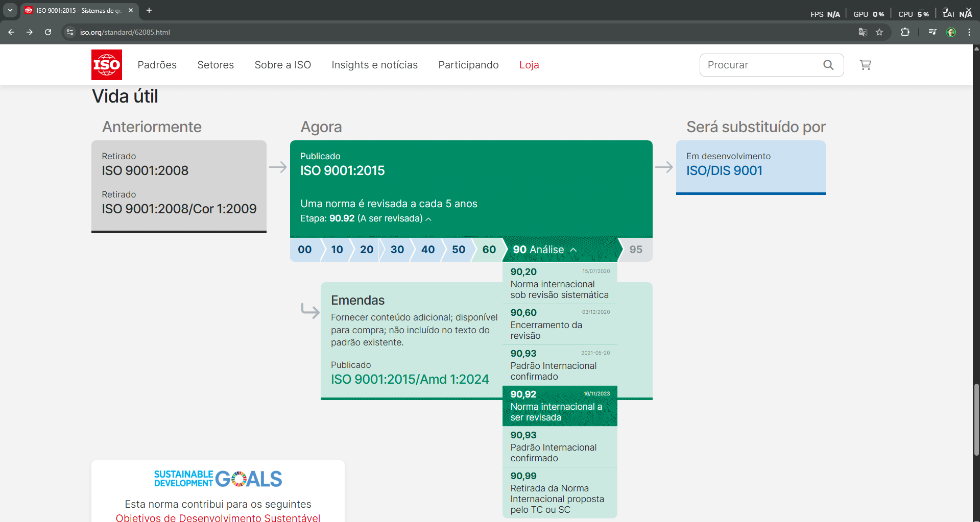Go to the Loja store link
Image resolution: width=980 pixels, height=522 pixels.
529,65
